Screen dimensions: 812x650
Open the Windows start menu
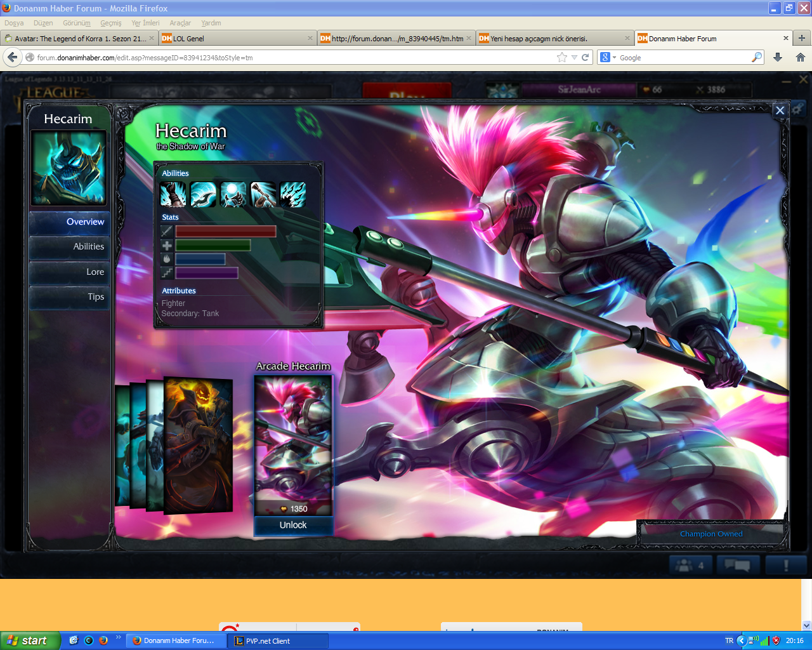[x=30, y=640]
